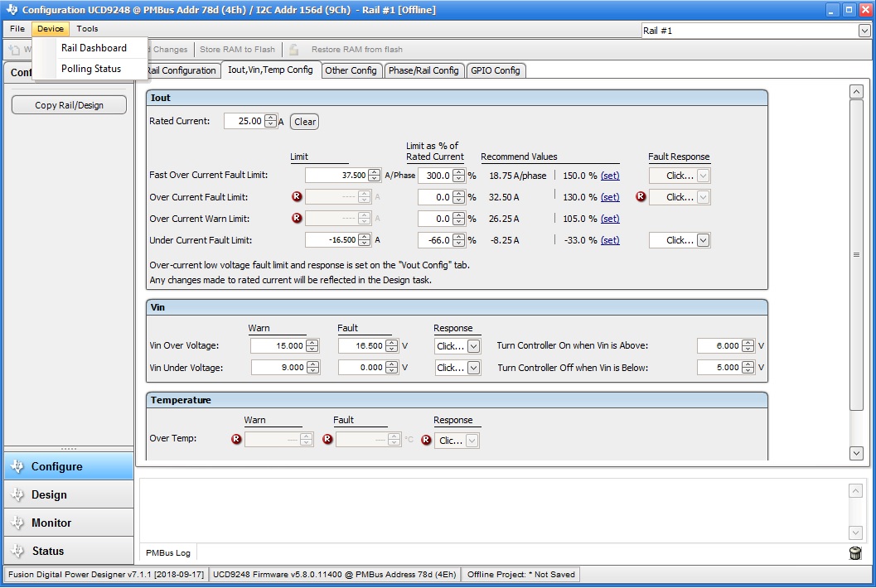Viewport: 876px width, 588px height.
Task: Open the Rail #1 selector dropdown
Action: coord(864,31)
